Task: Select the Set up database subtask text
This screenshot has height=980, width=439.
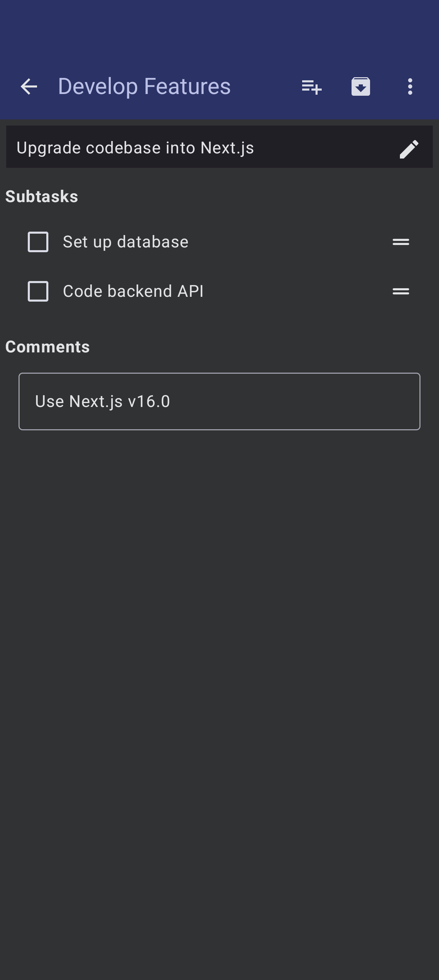Action: [x=126, y=242]
